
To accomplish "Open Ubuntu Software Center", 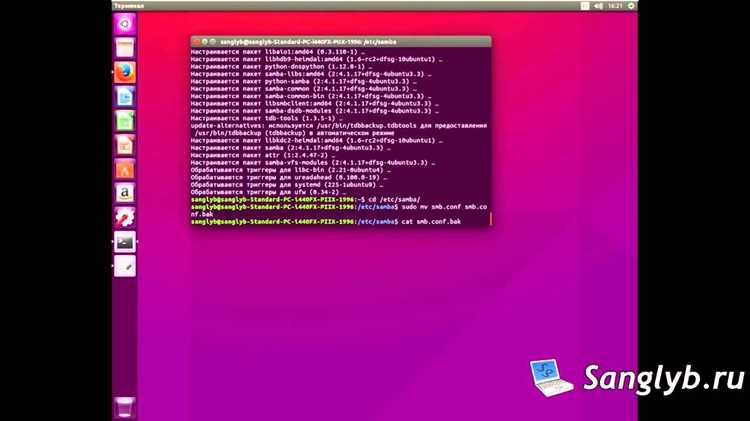I will 125,169.
